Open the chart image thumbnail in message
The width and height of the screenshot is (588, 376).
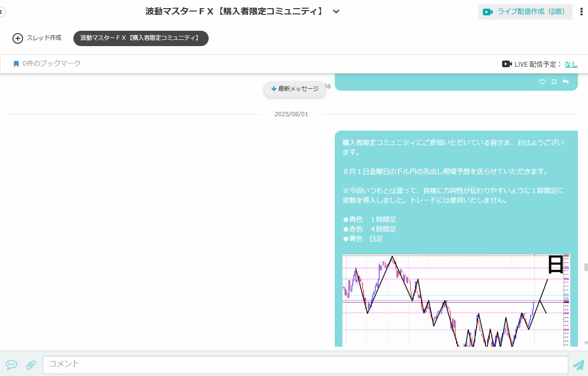click(456, 301)
